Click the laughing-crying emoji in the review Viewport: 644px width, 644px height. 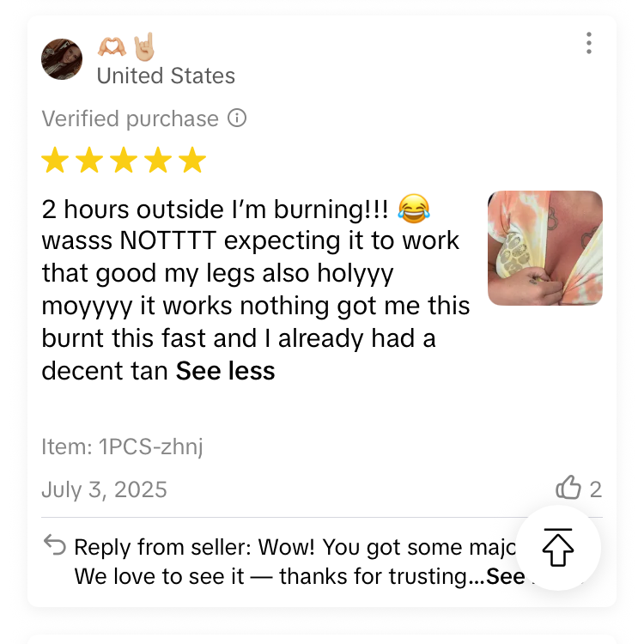click(414, 209)
